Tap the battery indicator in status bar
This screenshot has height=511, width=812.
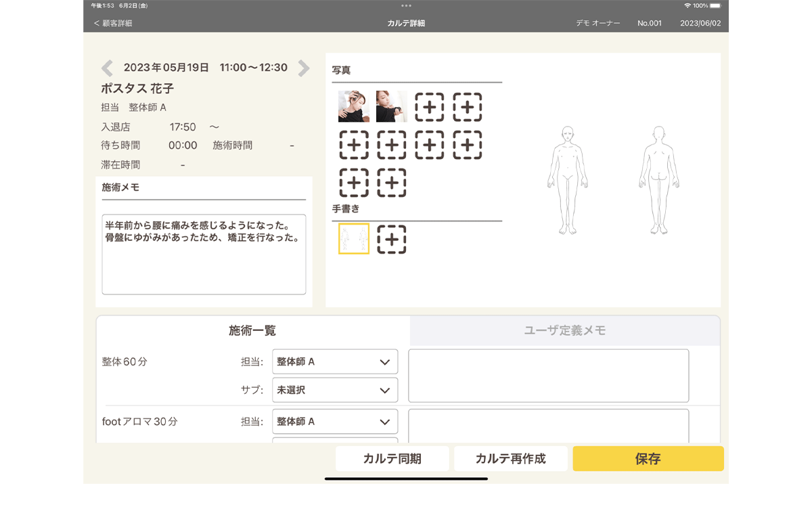[x=715, y=5]
